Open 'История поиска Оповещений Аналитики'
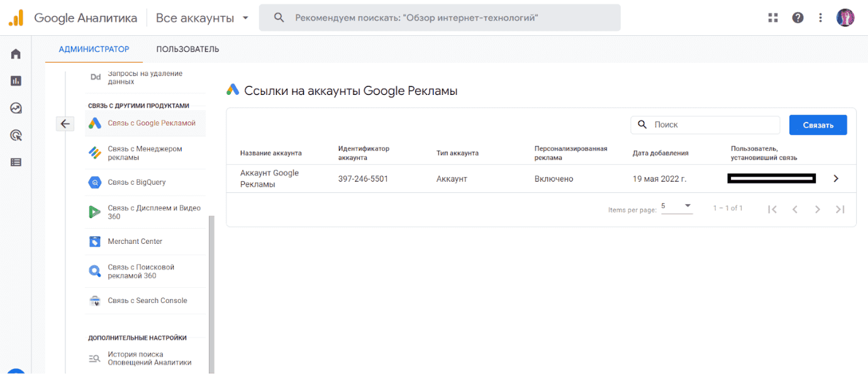Image resolution: width=868 pixels, height=374 pixels. click(x=145, y=358)
